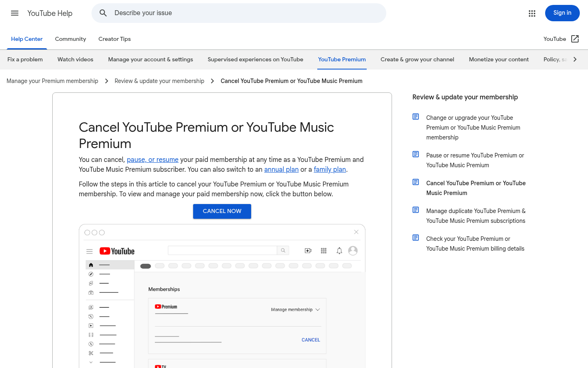Open the Creator Tips tab
Image resolution: width=588 pixels, height=368 pixels.
(x=115, y=39)
